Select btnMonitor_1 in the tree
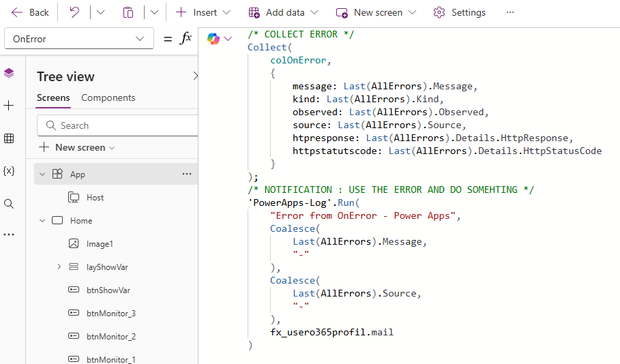The image size is (620, 364). 111,359
